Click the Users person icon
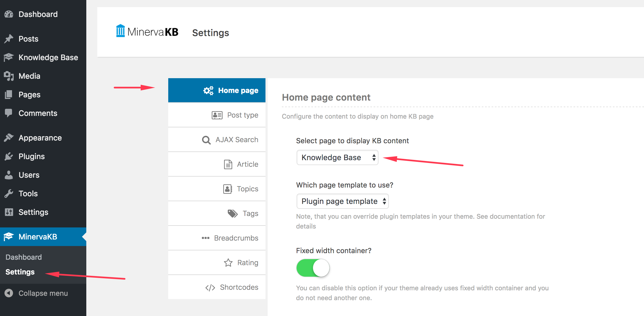644x316 pixels. 9,175
